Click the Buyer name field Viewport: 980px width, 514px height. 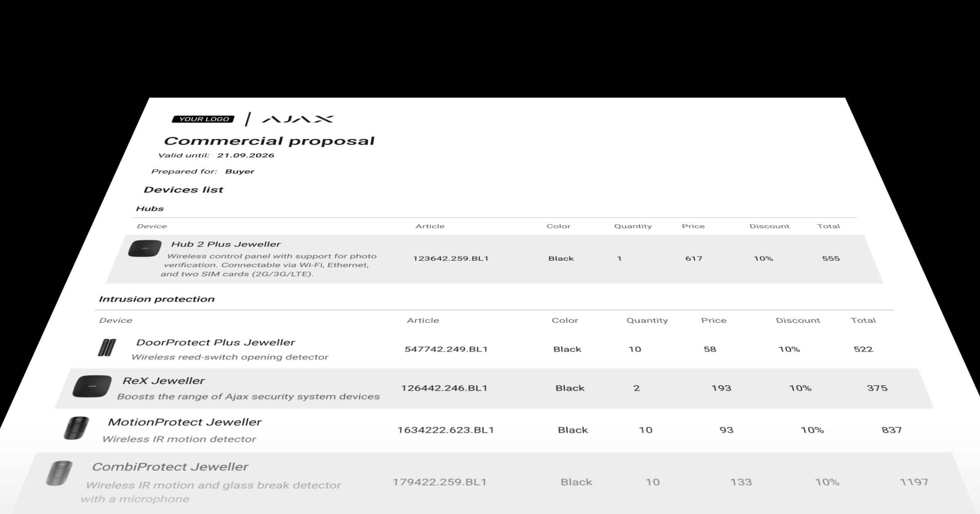[x=240, y=172]
